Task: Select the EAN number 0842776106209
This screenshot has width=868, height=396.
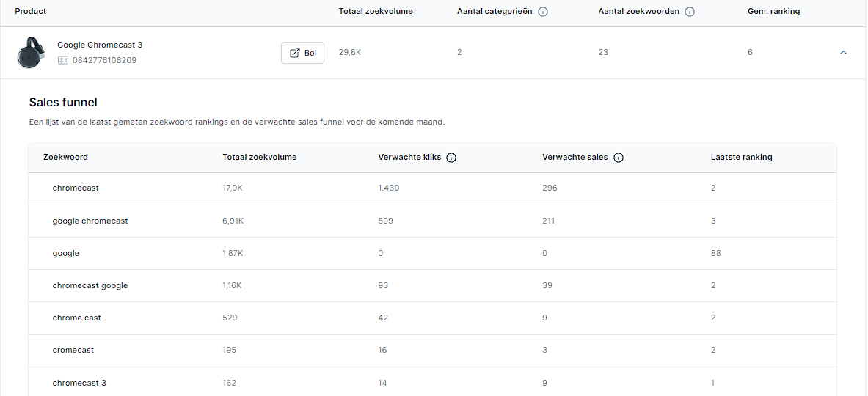Action: pos(104,59)
